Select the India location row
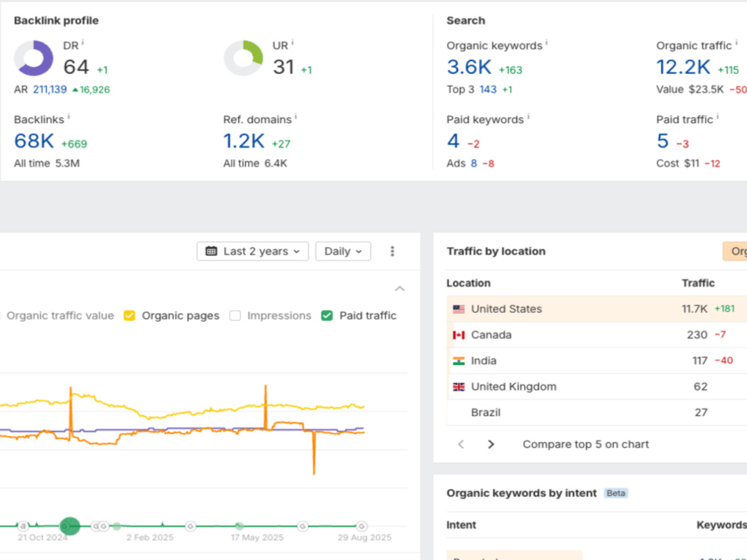The width and height of the screenshot is (747, 560). coord(596,361)
